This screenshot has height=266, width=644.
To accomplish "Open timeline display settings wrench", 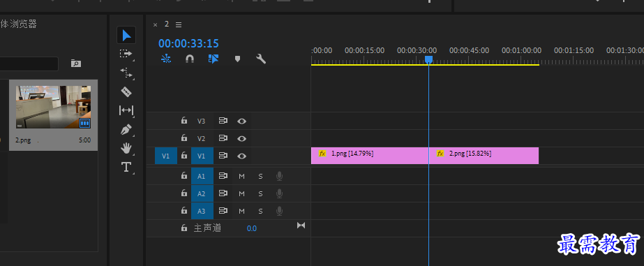I will point(261,59).
